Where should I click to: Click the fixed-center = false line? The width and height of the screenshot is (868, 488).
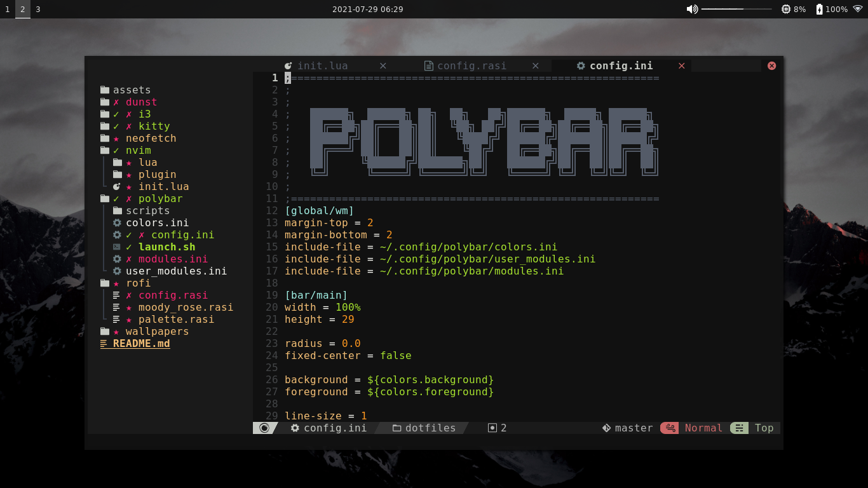point(348,356)
